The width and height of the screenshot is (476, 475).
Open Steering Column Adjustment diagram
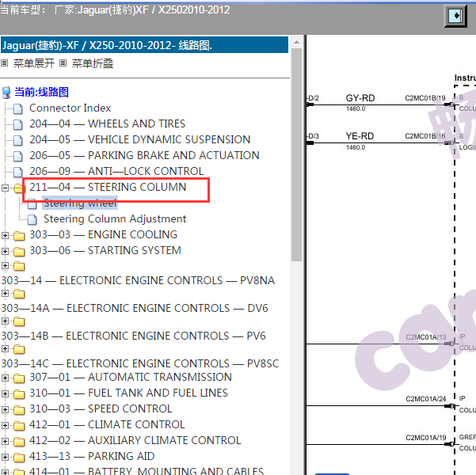click(115, 218)
